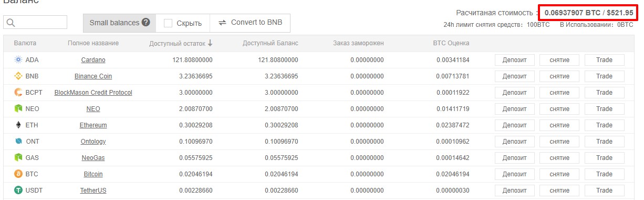Click Trade for ETH
The height and width of the screenshot is (200, 644).
pos(605,125)
